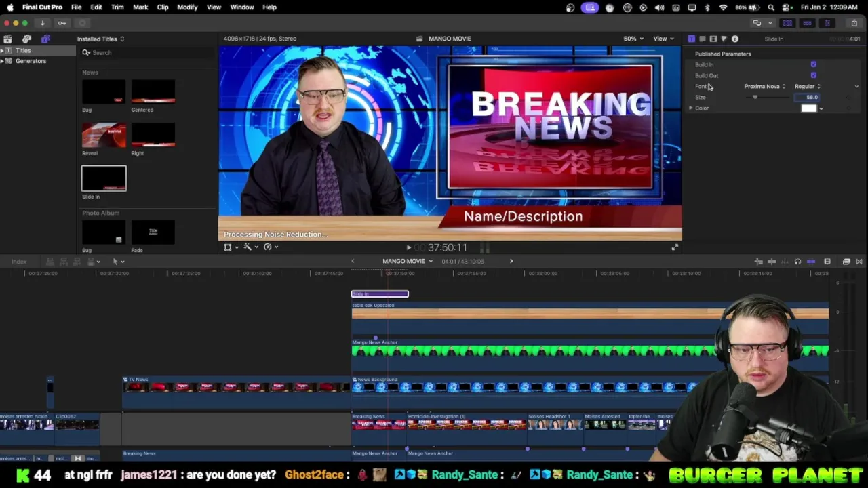The height and width of the screenshot is (488, 868).
Task: Open the viewer 50% zoom dropdown
Action: point(633,39)
